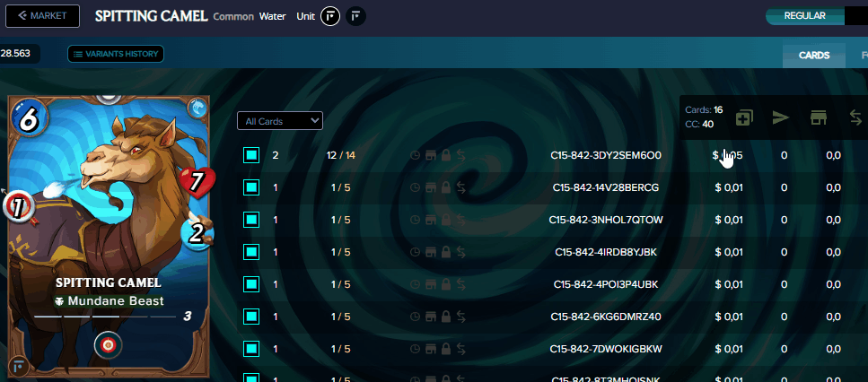The width and height of the screenshot is (868, 382).
Task: Click lock icon in 14V28BERCG row
Action: (445, 188)
